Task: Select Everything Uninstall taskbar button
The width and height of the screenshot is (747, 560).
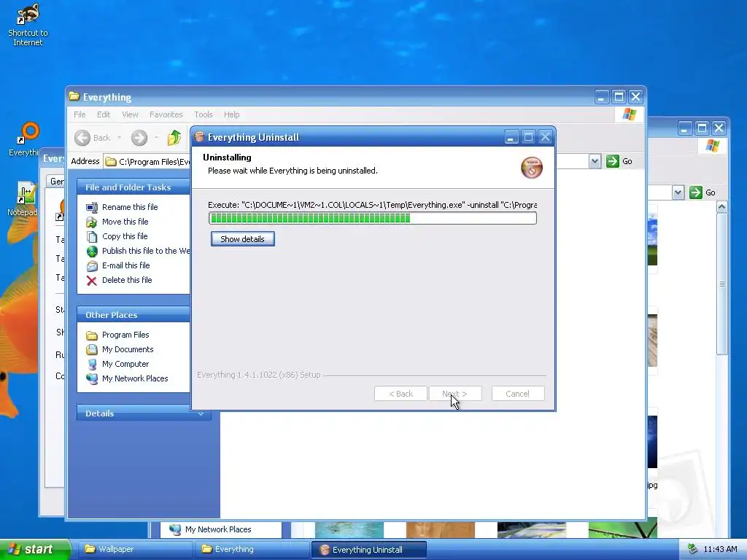Action: [368, 550]
